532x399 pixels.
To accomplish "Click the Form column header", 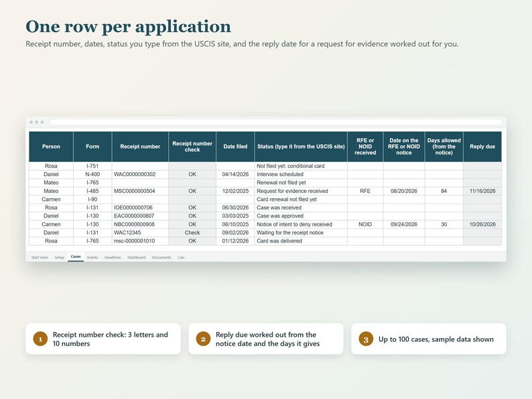I will pyautogui.click(x=92, y=147).
